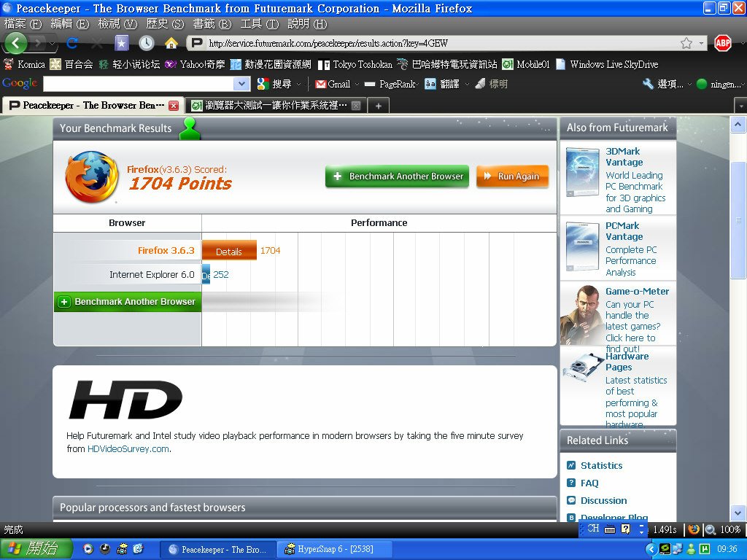
Task: Switch to HyperSnap 6 taskbar button
Action: (334, 550)
